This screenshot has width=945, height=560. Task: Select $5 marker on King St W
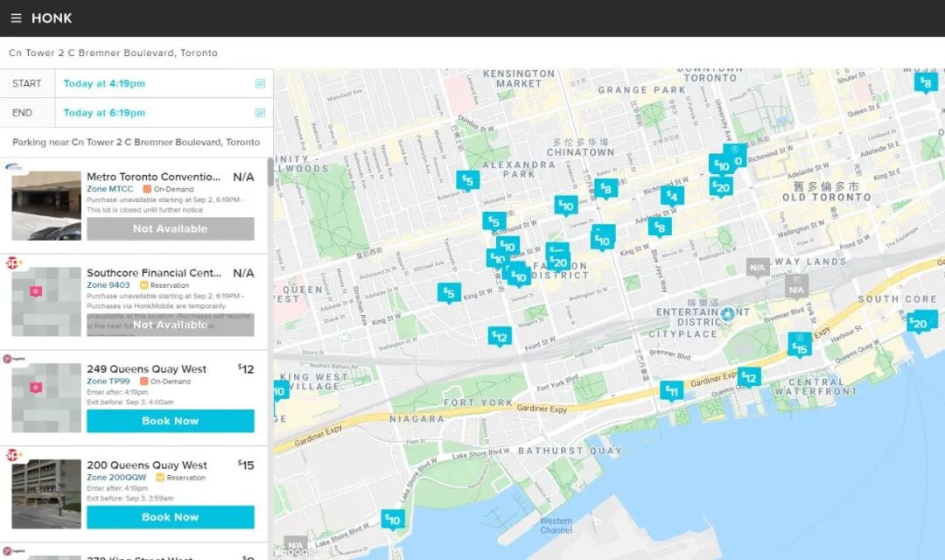click(449, 293)
